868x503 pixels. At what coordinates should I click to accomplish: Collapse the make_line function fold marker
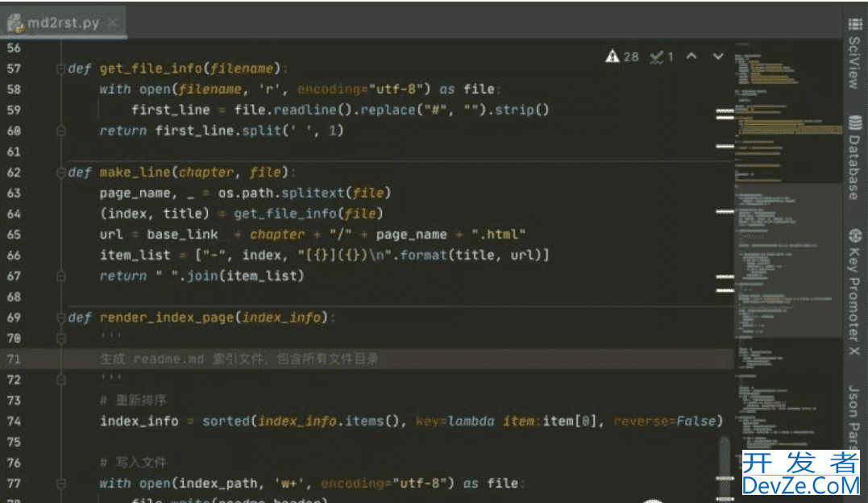(x=61, y=173)
